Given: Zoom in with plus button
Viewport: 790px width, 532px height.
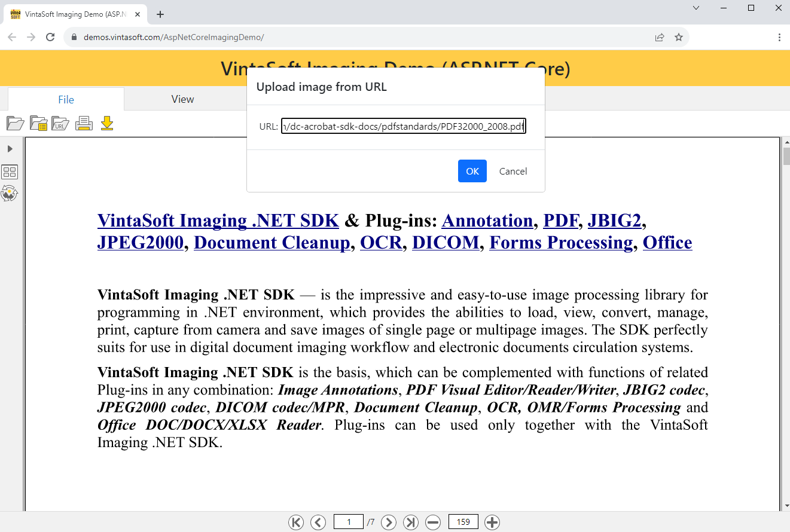Looking at the screenshot, I should tap(492, 522).
